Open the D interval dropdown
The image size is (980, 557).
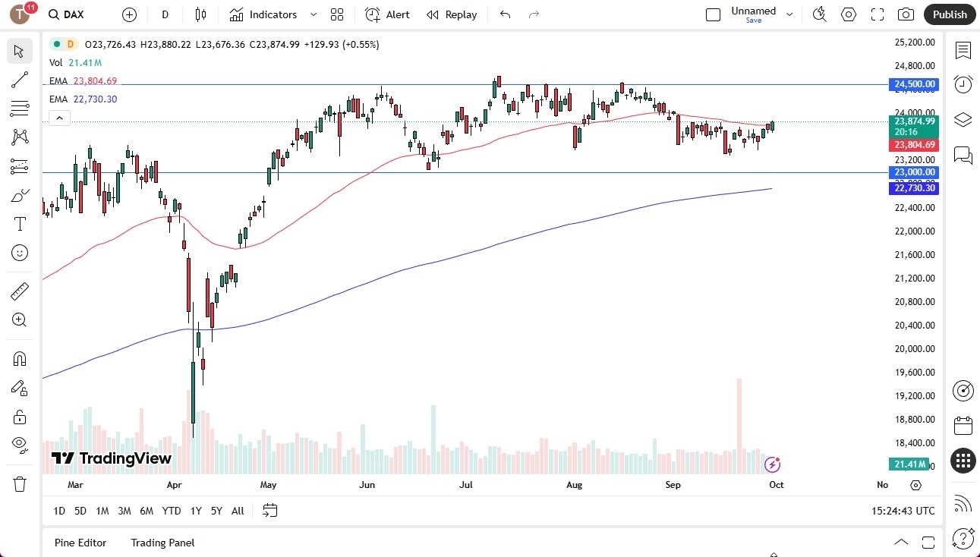click(164, 14)
